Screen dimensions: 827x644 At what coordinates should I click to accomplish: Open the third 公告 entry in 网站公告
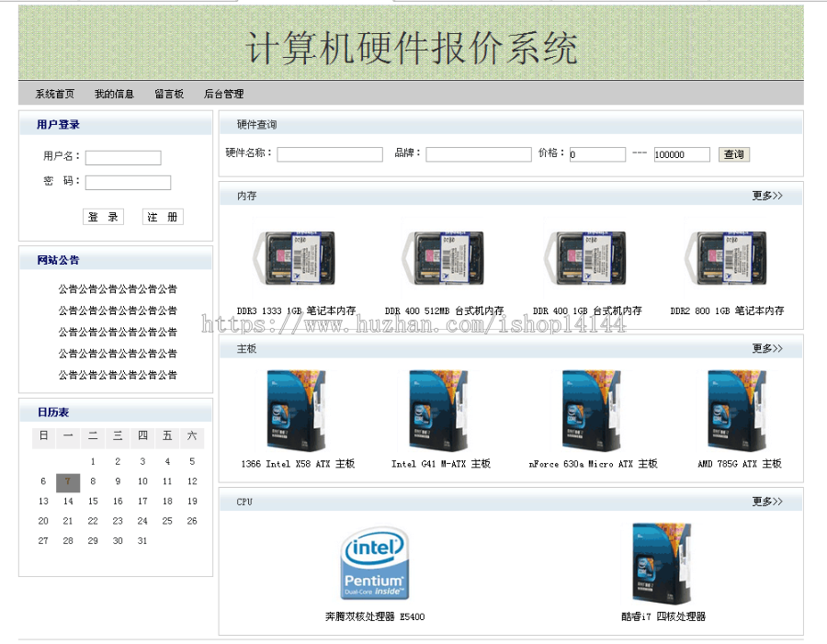point(118,332)
